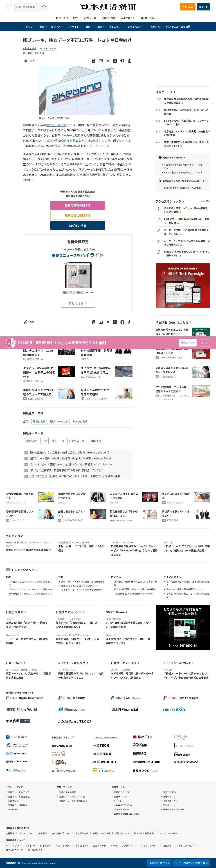This screenshot has width=216, height=868.
Task: Open the 日経XTREND logo
Action: [x=102, y=753]
